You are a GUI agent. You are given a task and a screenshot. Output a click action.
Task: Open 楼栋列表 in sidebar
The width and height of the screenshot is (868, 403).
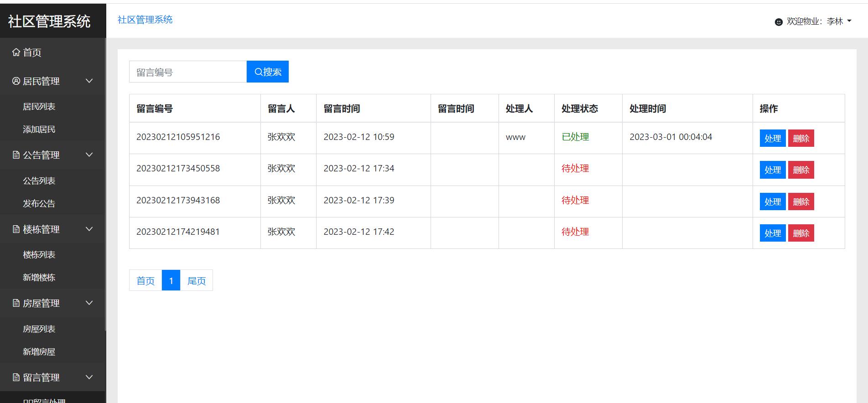tap(39, 255)
